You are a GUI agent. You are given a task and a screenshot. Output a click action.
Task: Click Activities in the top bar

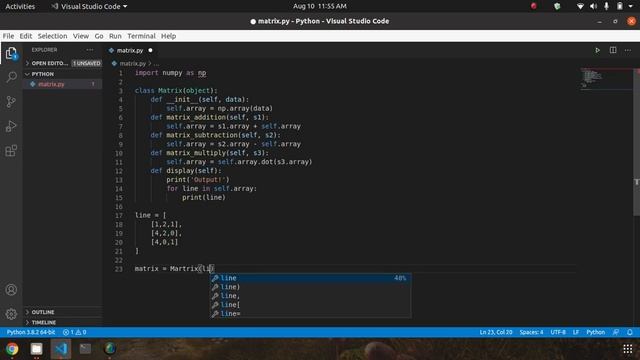(x=20, y=6)
